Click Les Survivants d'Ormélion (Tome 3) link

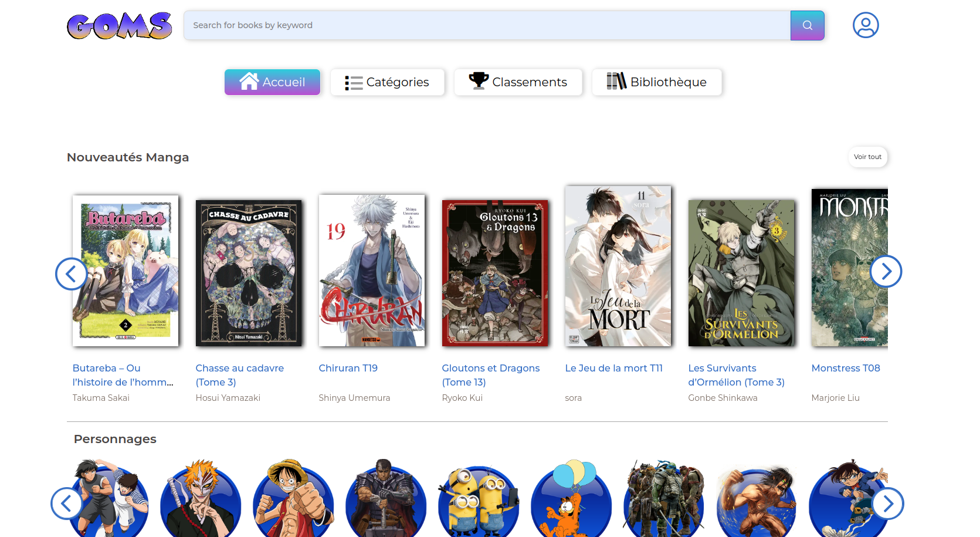pyautogui.click(x=737, y=375)
